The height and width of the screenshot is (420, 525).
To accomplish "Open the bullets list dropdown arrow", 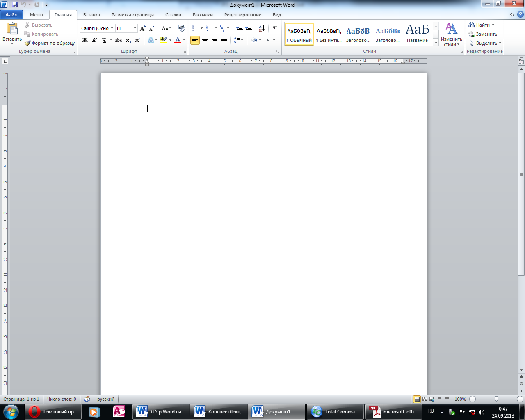I will click(x=201, y=28).
